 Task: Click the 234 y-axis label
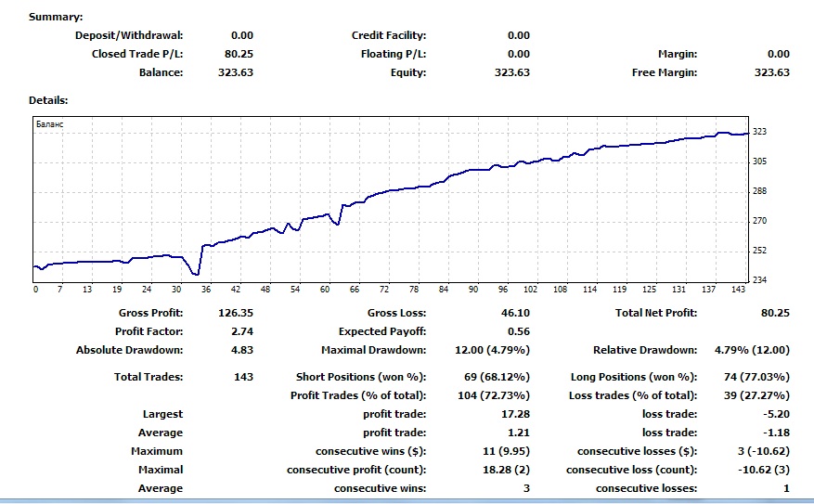759,279
